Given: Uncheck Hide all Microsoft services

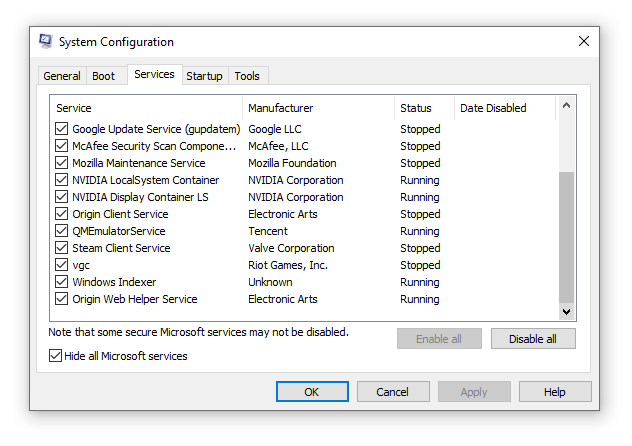Looking at the screenshot, I should (55, 356).
